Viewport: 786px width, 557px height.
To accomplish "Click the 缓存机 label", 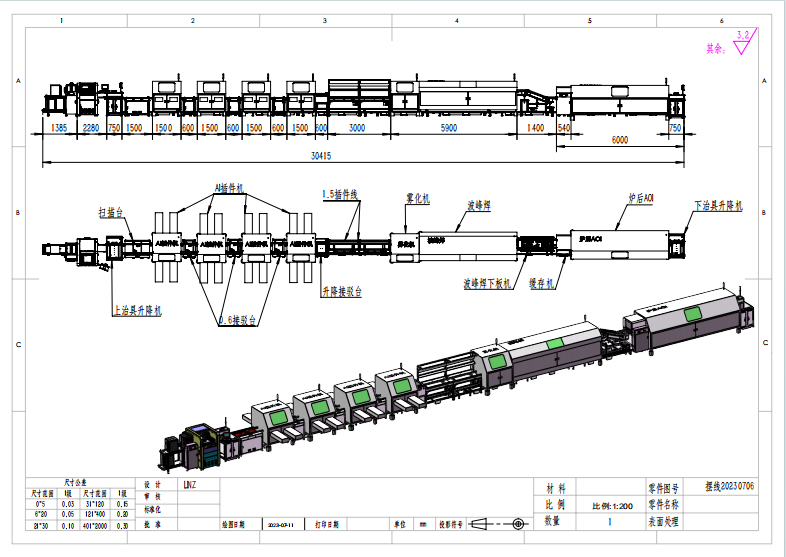I will (541, 284).
